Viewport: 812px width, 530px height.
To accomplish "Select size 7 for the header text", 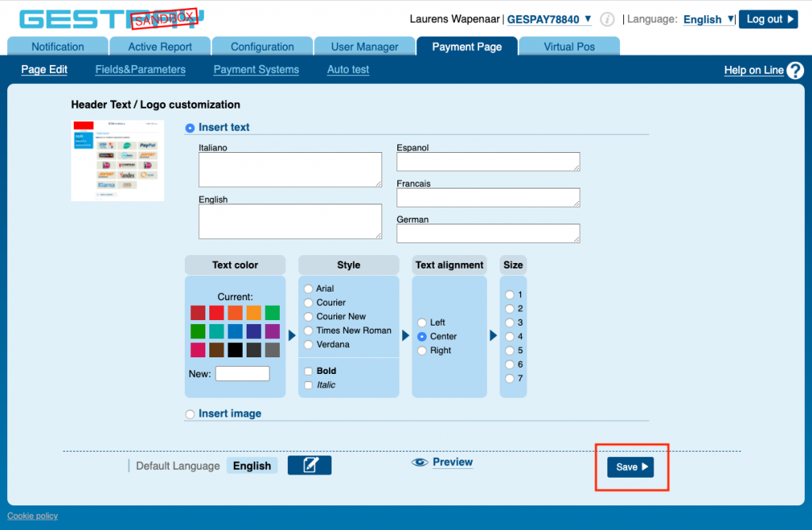I will pos(510,379).
